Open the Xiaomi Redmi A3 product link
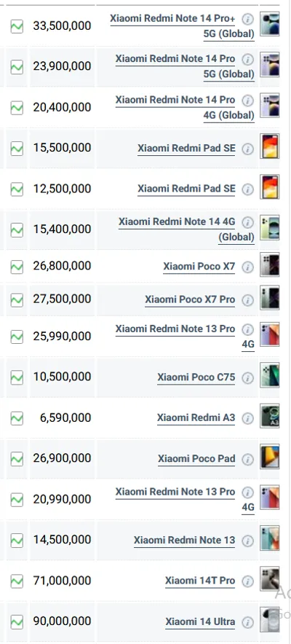This screenshot has height=644, width=291. 196,418
